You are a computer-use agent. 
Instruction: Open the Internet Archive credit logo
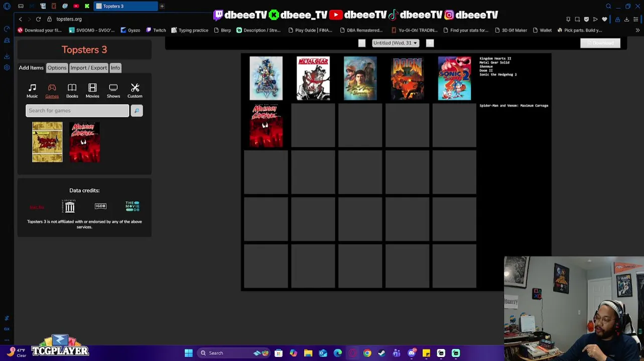click(69, 206)
